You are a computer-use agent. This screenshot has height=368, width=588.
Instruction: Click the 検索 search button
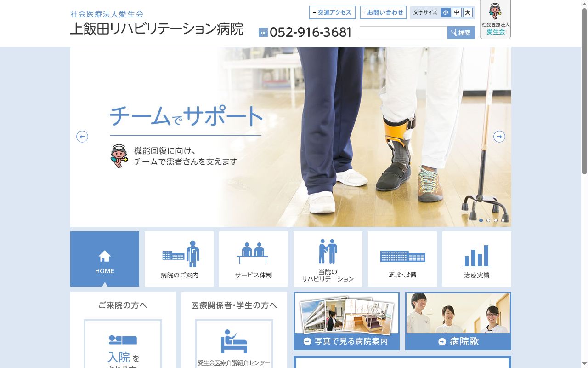tap(461, 33)
